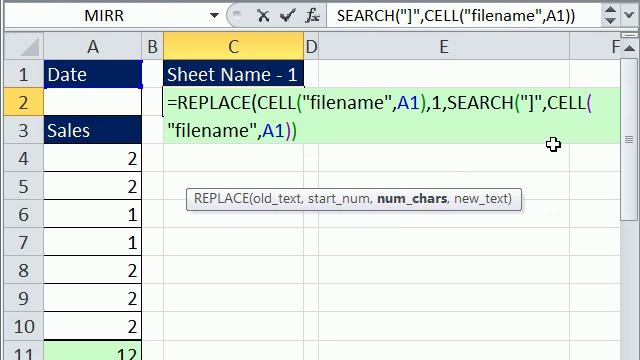Select row 10 header
Image resolution: width=640 pixels, height=360 pixels.
point(24,327)
